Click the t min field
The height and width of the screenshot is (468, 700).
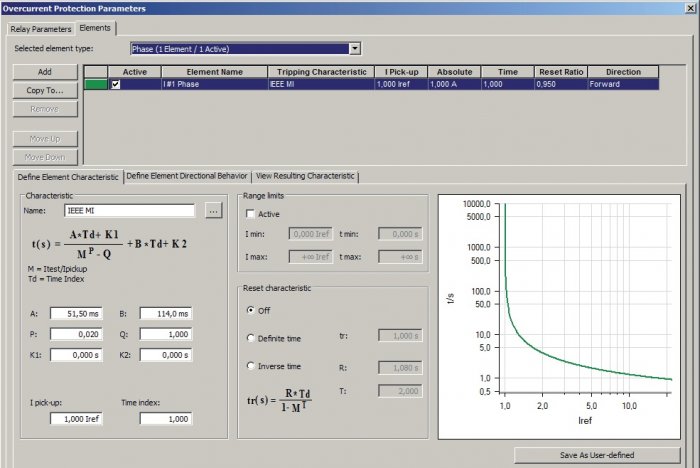click(x=400, y=234)
